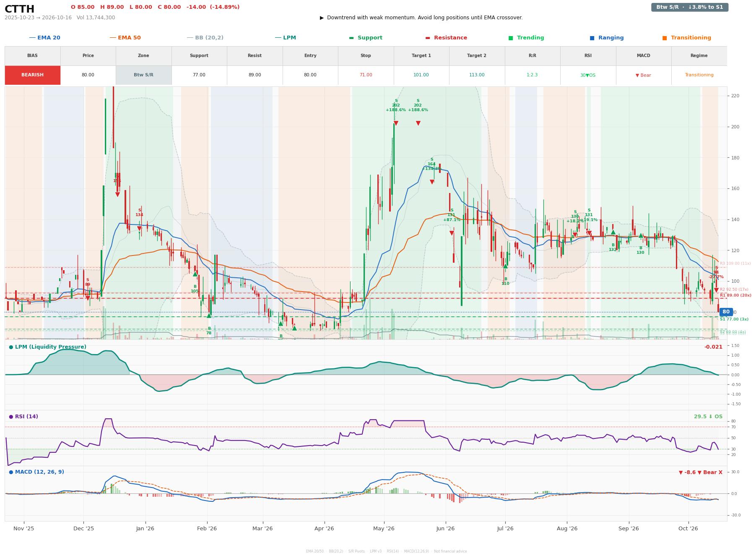Click the green buy arrow above B 105
Viewport: 756px width, 558px height.
coord(195,274)
